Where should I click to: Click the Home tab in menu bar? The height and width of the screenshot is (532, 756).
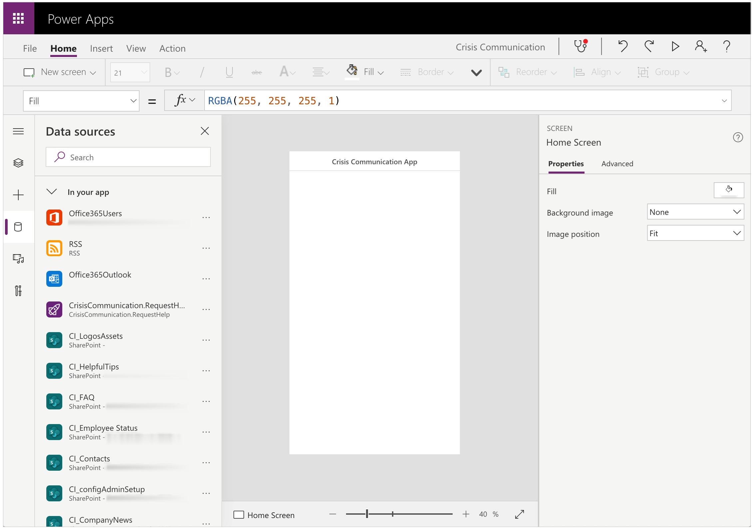click(x=62, y=48)
